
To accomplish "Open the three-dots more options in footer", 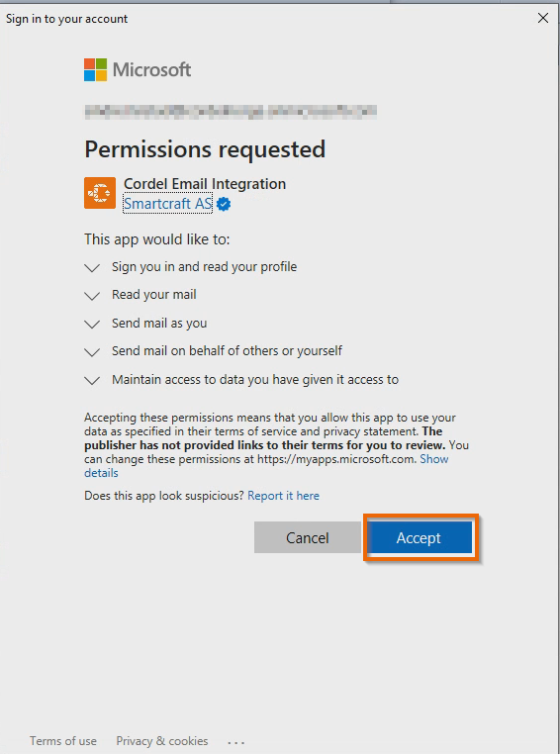I will click(x=236, y=742).
